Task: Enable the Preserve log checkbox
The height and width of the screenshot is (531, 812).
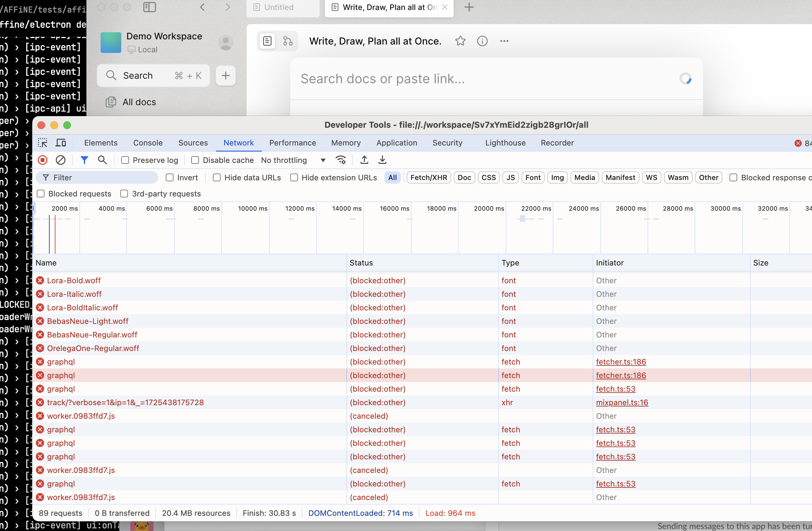Action: click(x=125, y=160)
